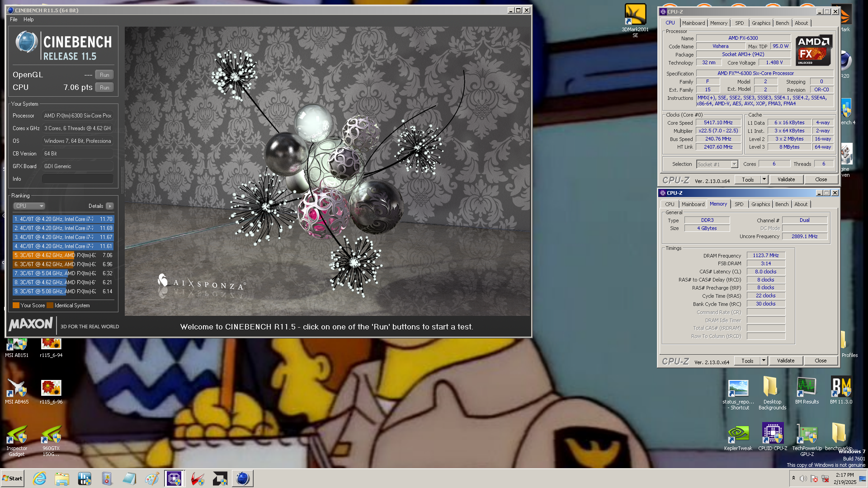Switch to Mainboard tab in lower CPU-Z
This screenshot has width=868, height=488.
click(x=693, y=205)
